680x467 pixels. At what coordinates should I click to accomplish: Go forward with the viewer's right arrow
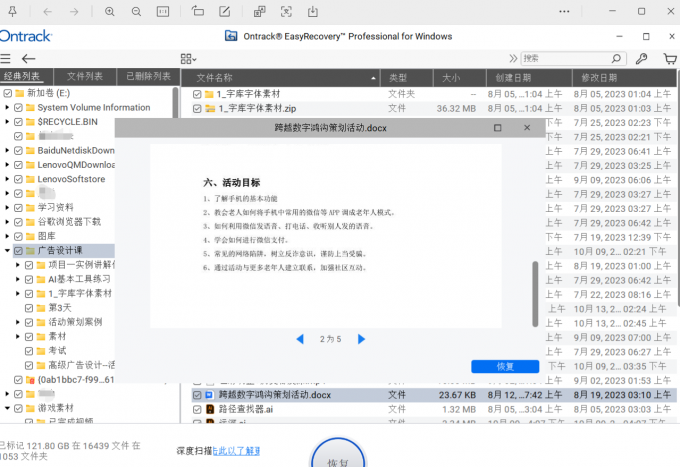[74, 12]
